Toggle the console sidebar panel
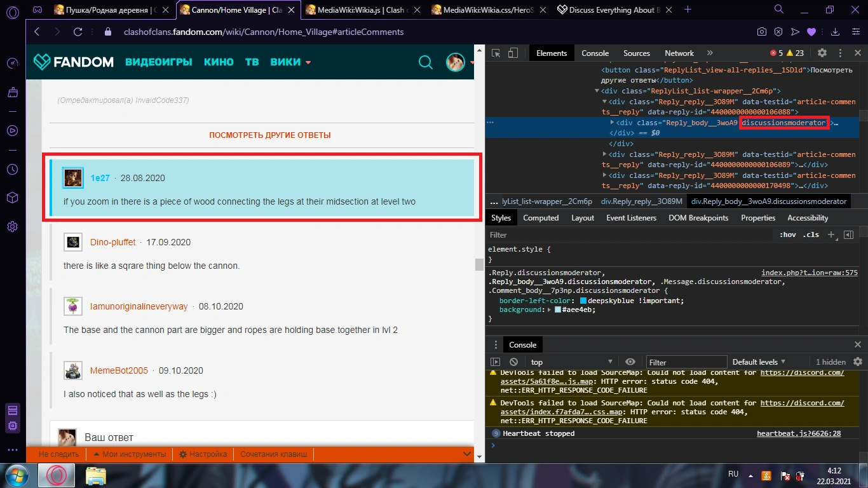The height and width of the screenshot is (488, 868). pyautogui.click(x=496, y=362)
